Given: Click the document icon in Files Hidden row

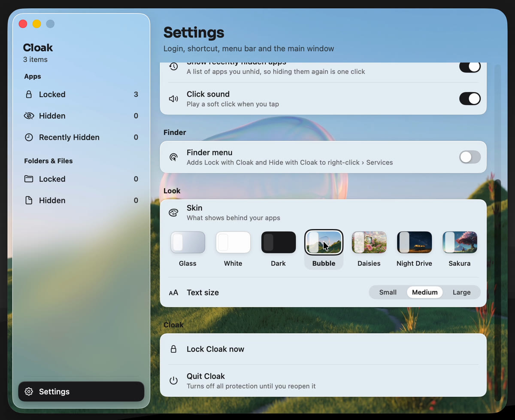Looking at the screenshot, I should tap(29, 201).
